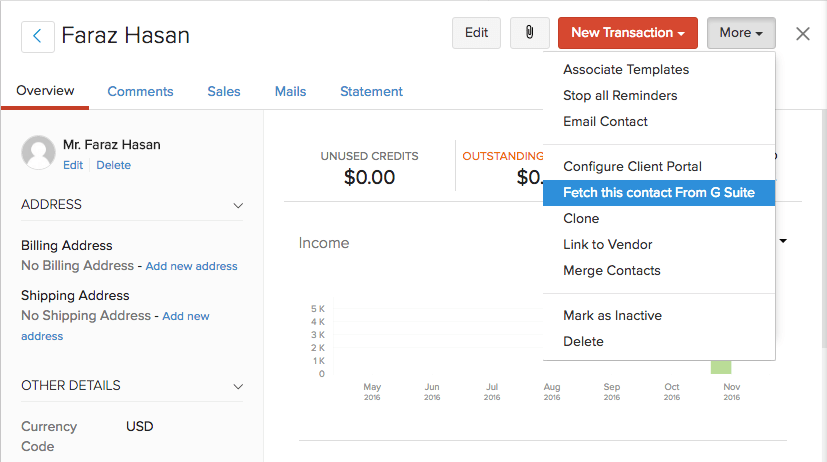Image resolution: width=827 pixels, height=462 pixels.
Task: Click the back arrow icon
Action: pos(38,36)
